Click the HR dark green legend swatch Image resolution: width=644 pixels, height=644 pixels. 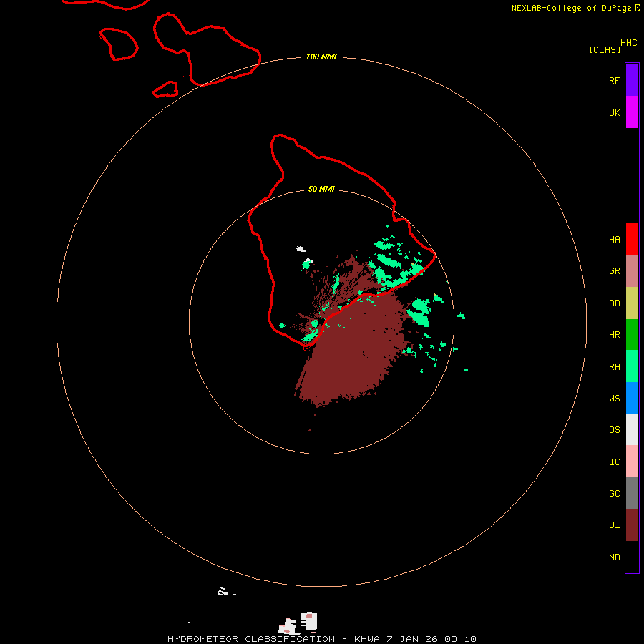coord(632,334)
